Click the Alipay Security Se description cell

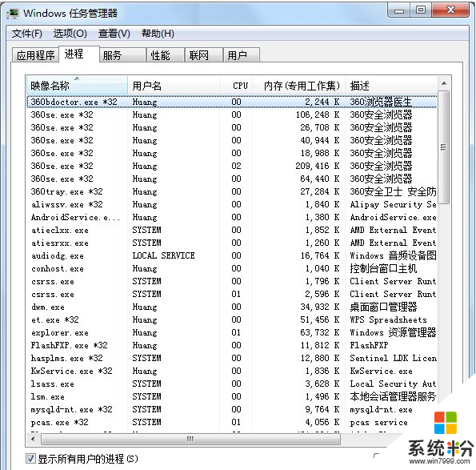(393, 204)
